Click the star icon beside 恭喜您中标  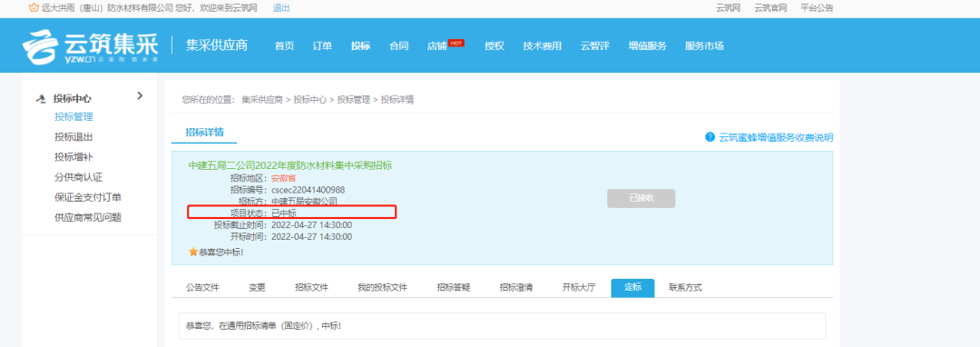coord(193,252)
